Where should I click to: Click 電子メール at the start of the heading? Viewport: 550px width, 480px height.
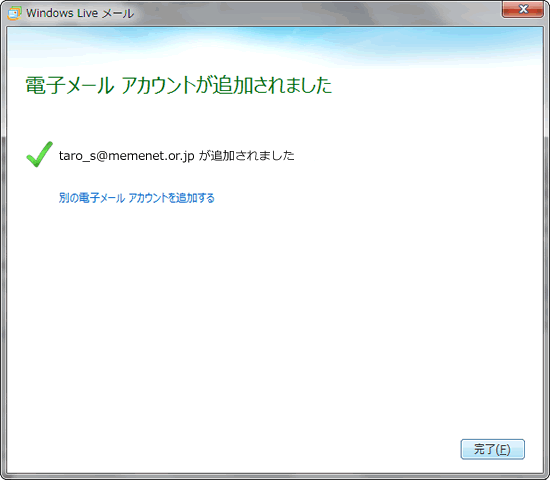click(69, 86)
